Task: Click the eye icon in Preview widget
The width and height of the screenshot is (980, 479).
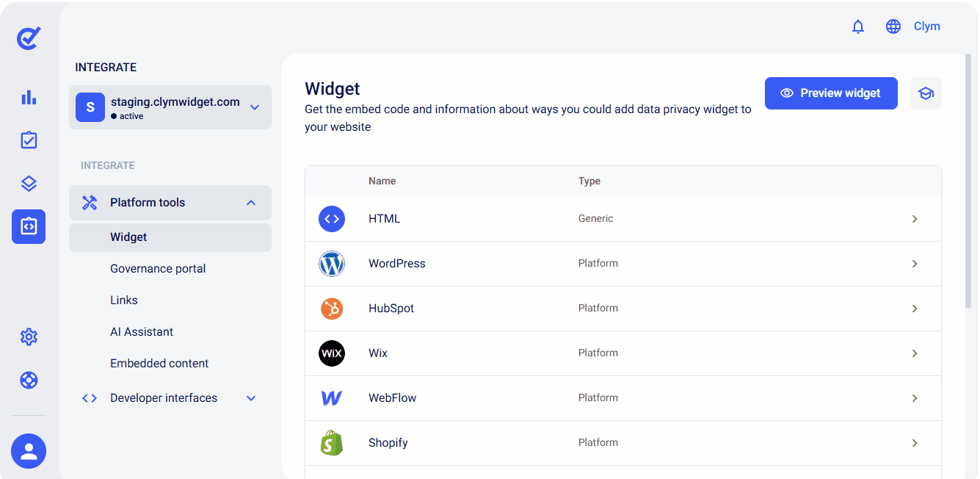Action: tap(788, 93)
